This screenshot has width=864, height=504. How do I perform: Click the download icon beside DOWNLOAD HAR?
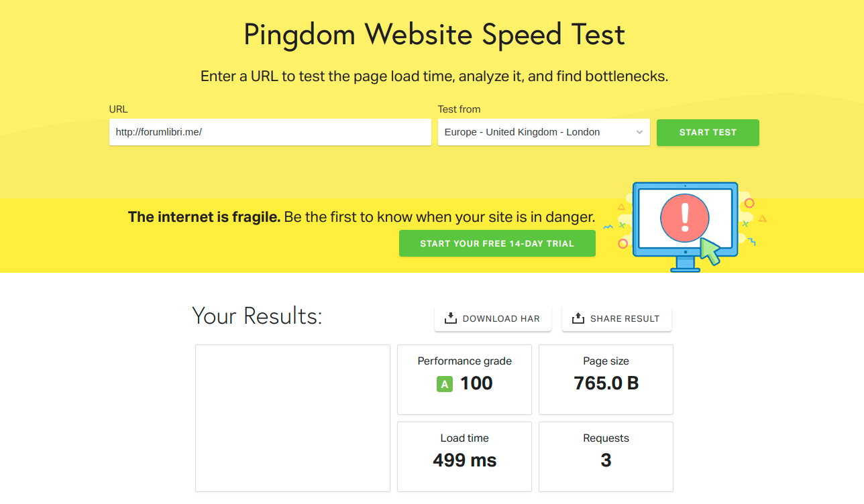click(x=451, y=318)
